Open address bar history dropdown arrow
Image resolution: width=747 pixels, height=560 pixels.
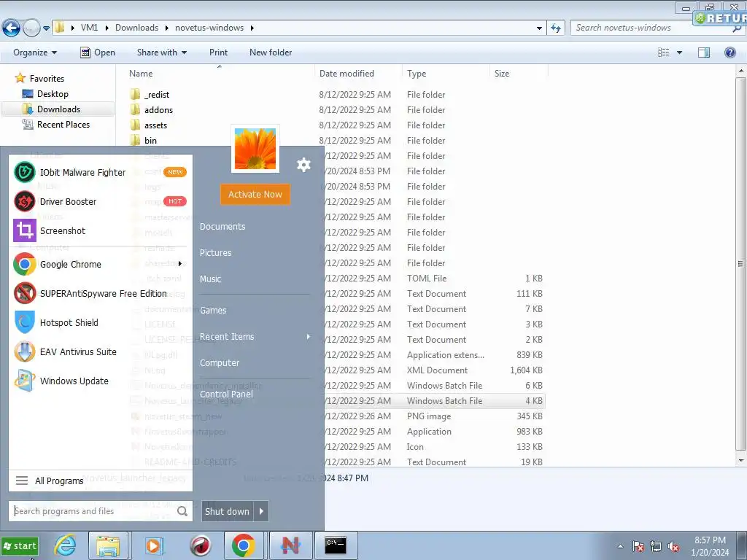(x=539, y=28)
